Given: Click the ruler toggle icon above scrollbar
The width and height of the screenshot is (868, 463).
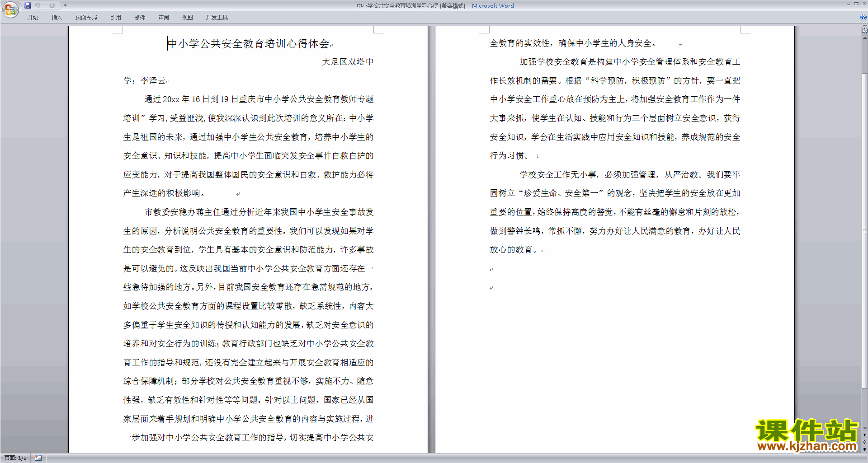Looking at the screenshot, I should coord(864,31).
